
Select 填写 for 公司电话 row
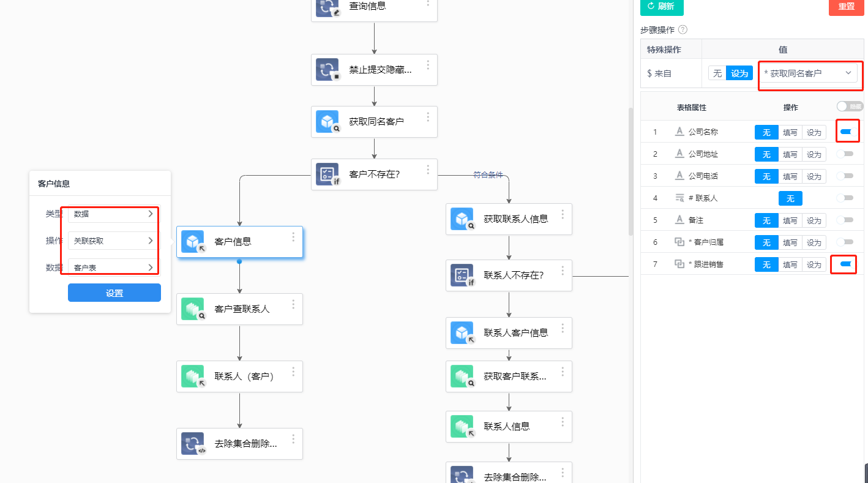(x=790, y=176)
